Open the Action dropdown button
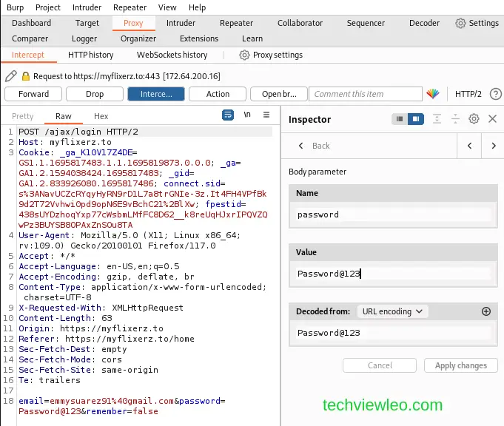This screenshot has height=426, width=504. (218, 94)
